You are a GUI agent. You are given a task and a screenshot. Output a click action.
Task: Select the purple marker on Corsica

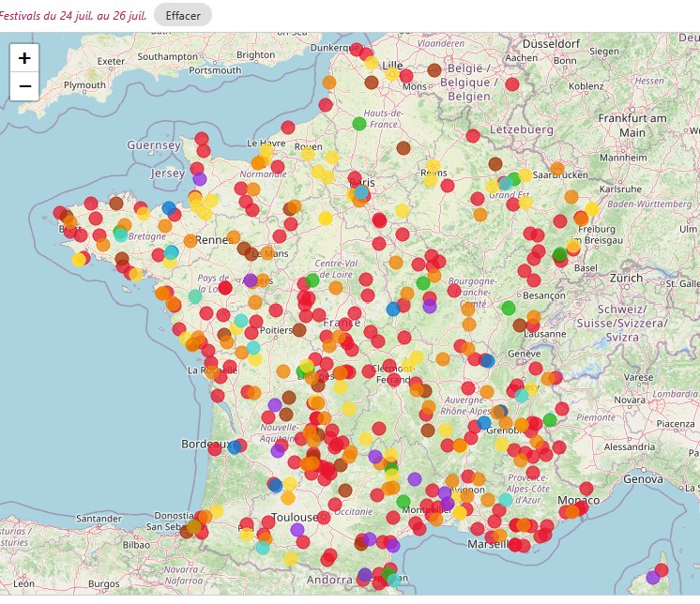[653, 578]
